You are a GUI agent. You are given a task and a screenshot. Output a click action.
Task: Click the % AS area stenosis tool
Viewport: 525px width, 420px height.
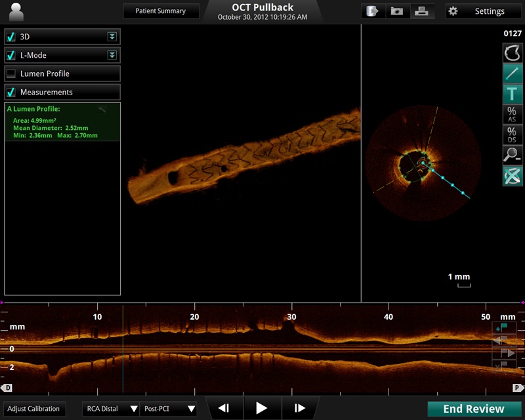(x=513, y=114)
